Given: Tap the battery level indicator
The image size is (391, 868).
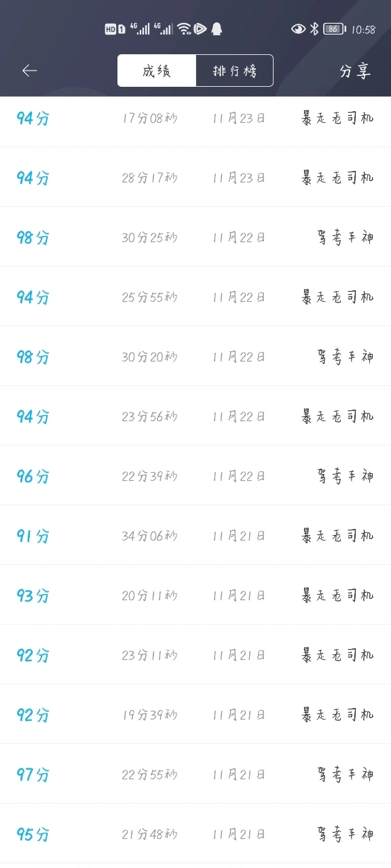Looking at the screenshot, I should click(334, 28).
